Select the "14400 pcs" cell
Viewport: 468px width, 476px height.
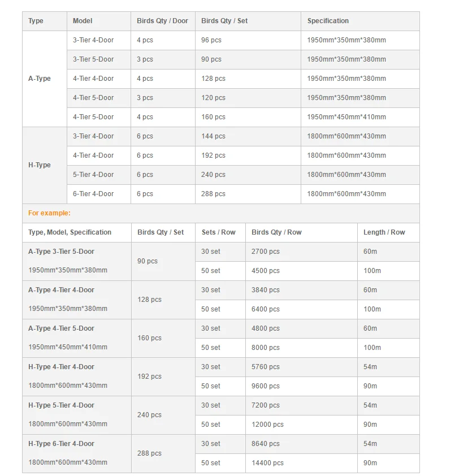[267, 463]
